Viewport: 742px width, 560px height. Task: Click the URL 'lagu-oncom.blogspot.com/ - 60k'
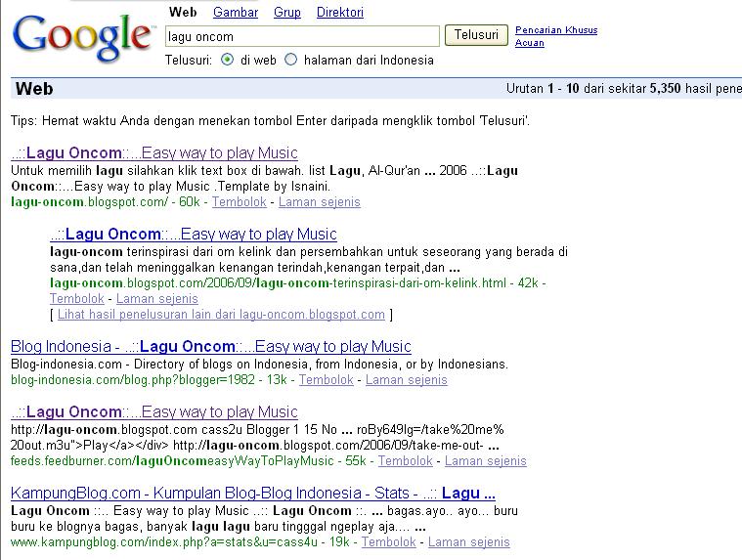[x=105, y=202]
